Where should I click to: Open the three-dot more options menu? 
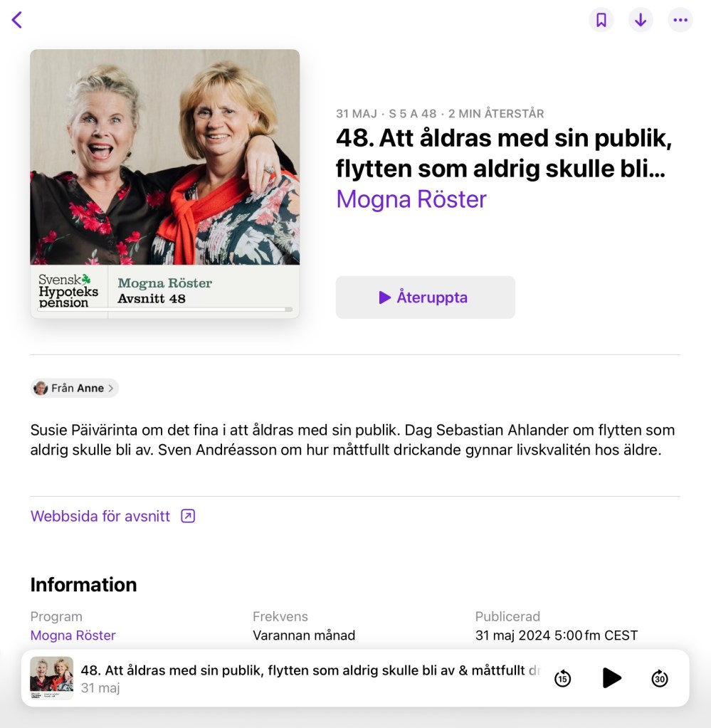pyautogui.click(x=680, y=20)
